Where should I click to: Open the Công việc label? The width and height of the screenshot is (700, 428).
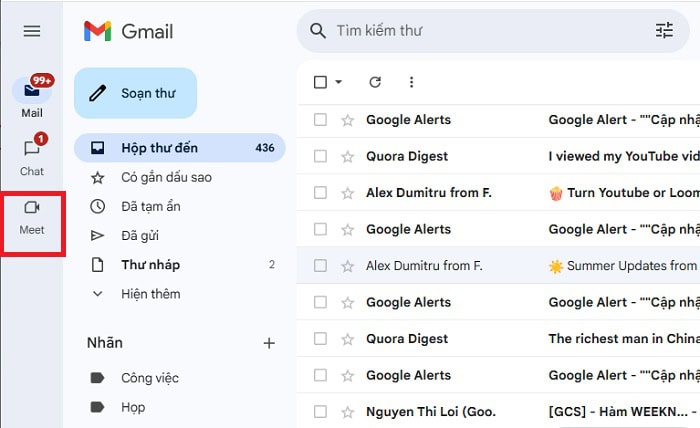click(150, 378)
